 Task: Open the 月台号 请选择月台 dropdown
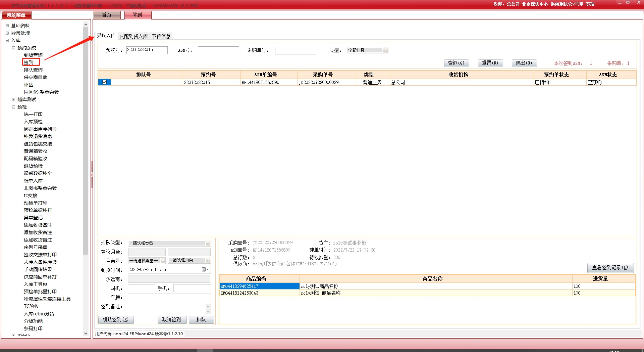(x=208, y=261)
